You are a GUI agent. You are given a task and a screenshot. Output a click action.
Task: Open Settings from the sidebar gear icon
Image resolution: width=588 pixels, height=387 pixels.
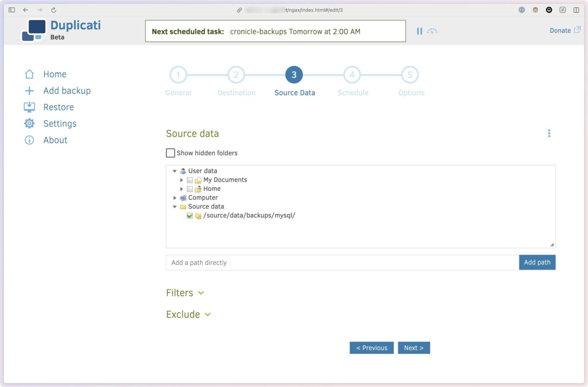(x=29, y=124)
